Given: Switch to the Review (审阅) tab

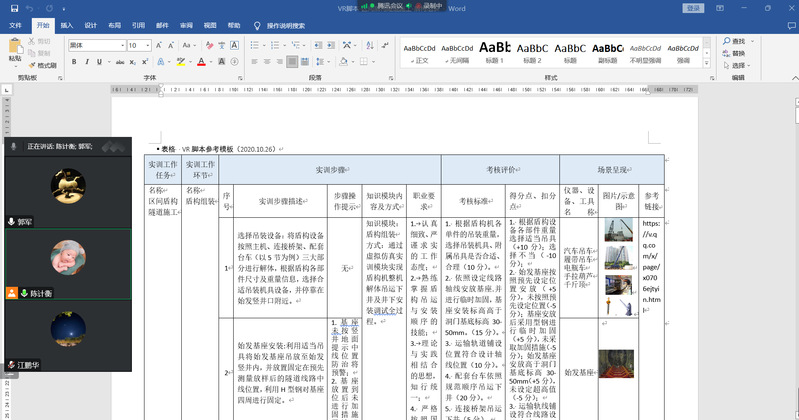Looking at the screenshot, I should (x=186, y=25).
